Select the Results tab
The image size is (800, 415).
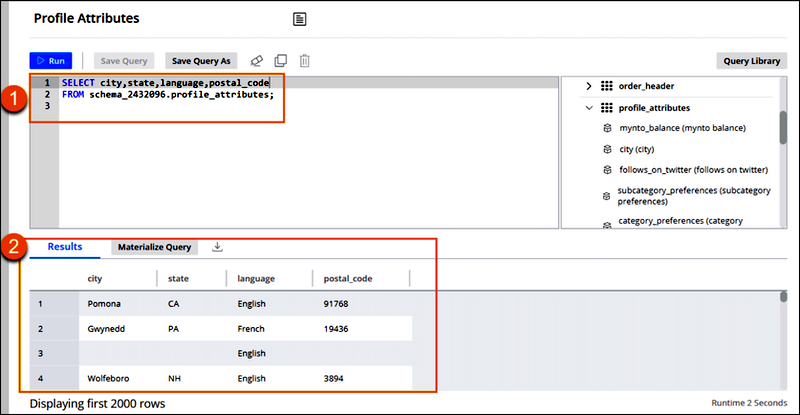65,247
